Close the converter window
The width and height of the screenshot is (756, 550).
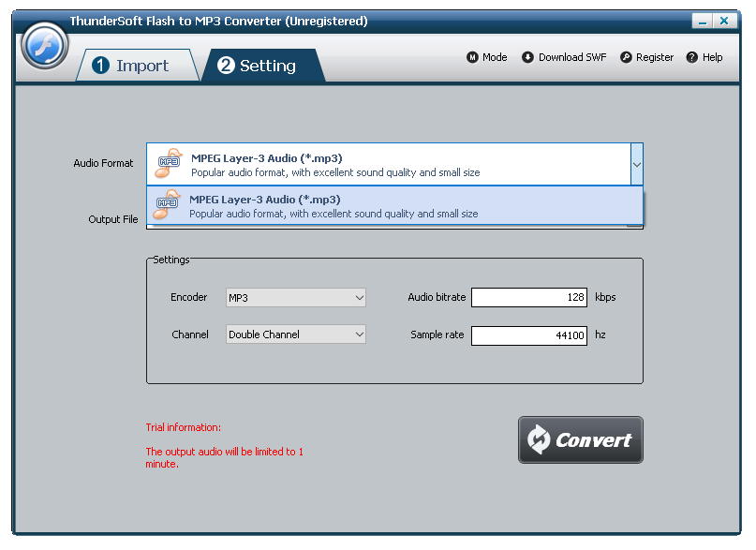coord(724,21)
